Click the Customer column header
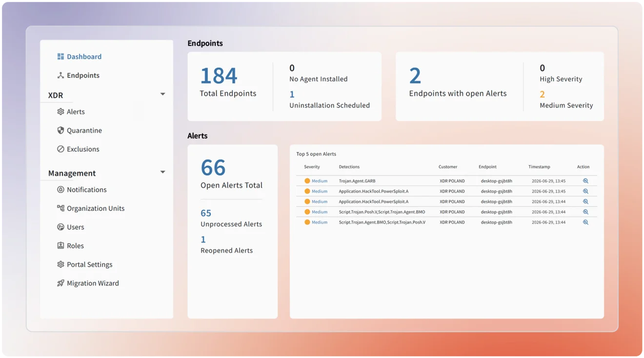The image size is (644, 358). [x=448, y=167]
